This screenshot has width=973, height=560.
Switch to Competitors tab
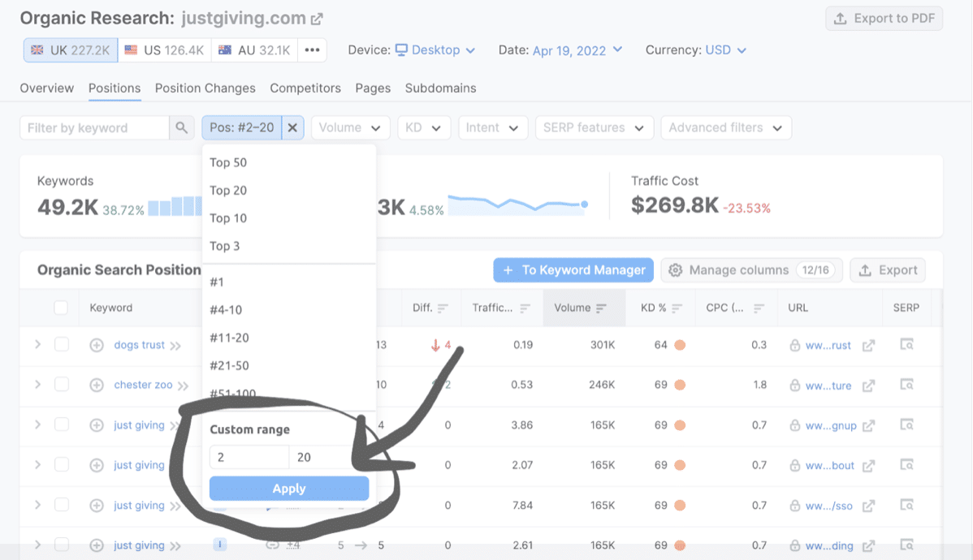click(x=305, y=88)
